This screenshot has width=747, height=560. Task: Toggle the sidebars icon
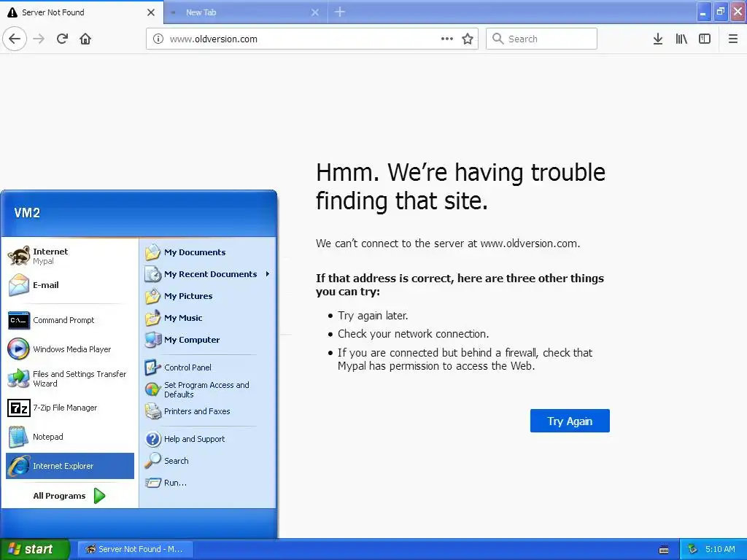tap(705, 39)
